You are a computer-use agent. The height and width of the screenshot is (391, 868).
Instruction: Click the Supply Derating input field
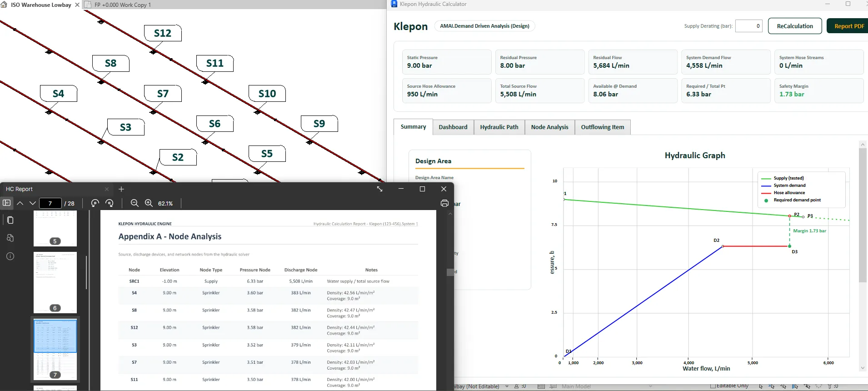[748, 26]
